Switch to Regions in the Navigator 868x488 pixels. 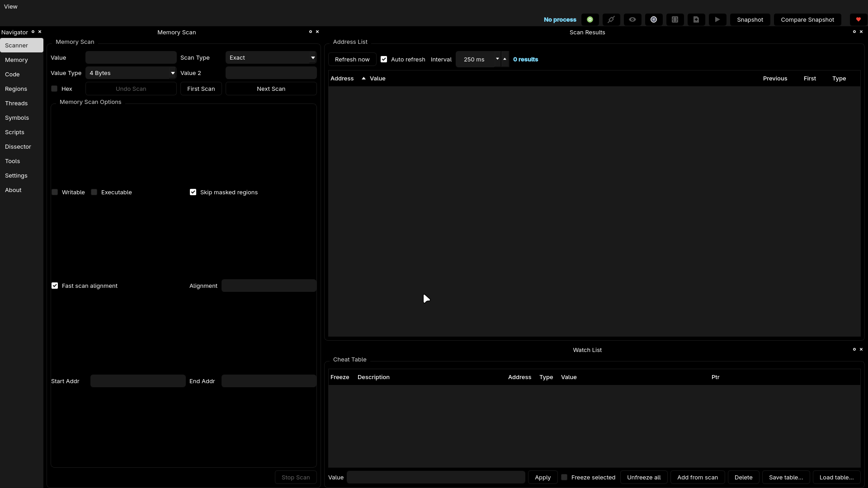[x=22, y=89]
